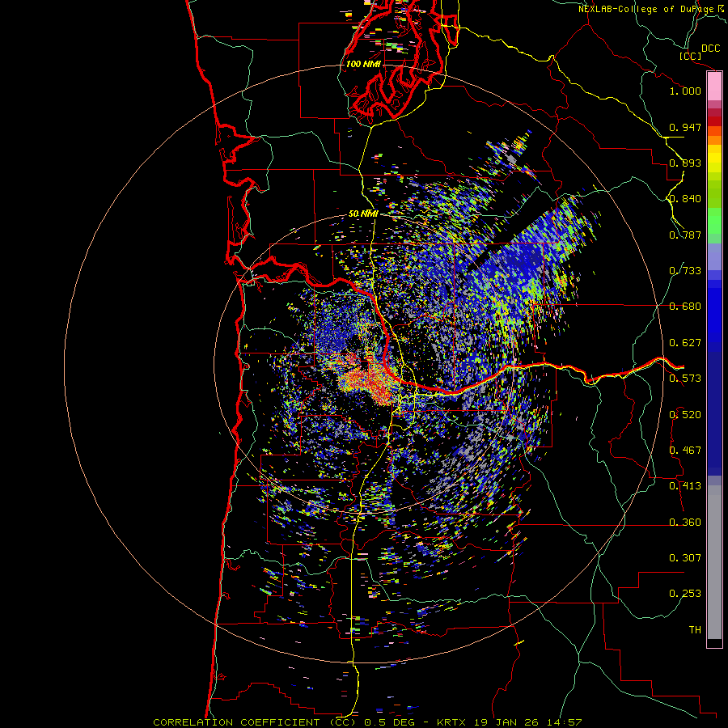Click the 0.947 scale value
Viewport: 728px width, 728px height.
coord(685,127)
